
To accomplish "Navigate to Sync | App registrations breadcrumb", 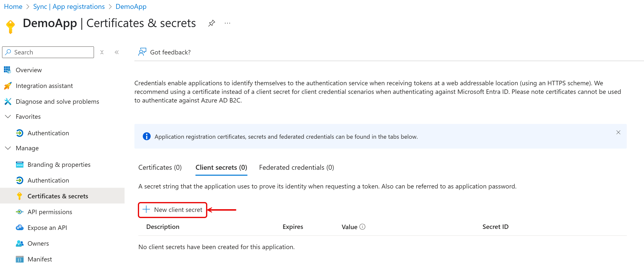I will click(69, 6).
